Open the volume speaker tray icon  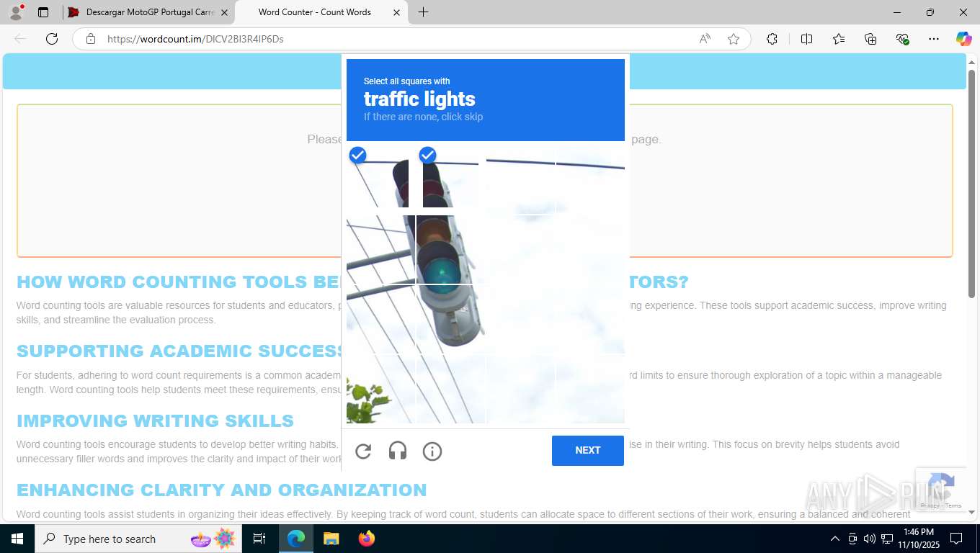tap(870, 539)
